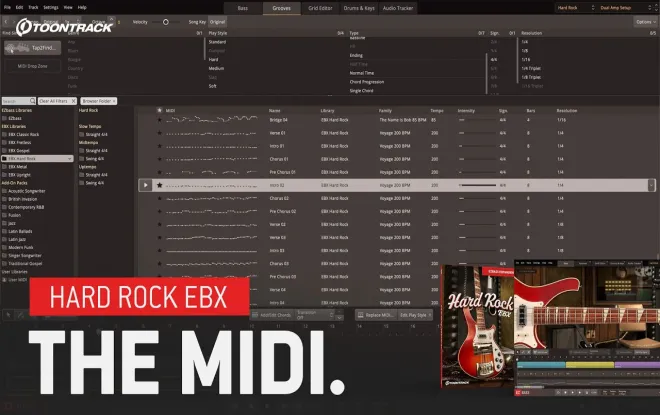This screenshot has height=415, width=660.
Task: Star the Pre Chorus 02 groove
Action: [160, 211]
